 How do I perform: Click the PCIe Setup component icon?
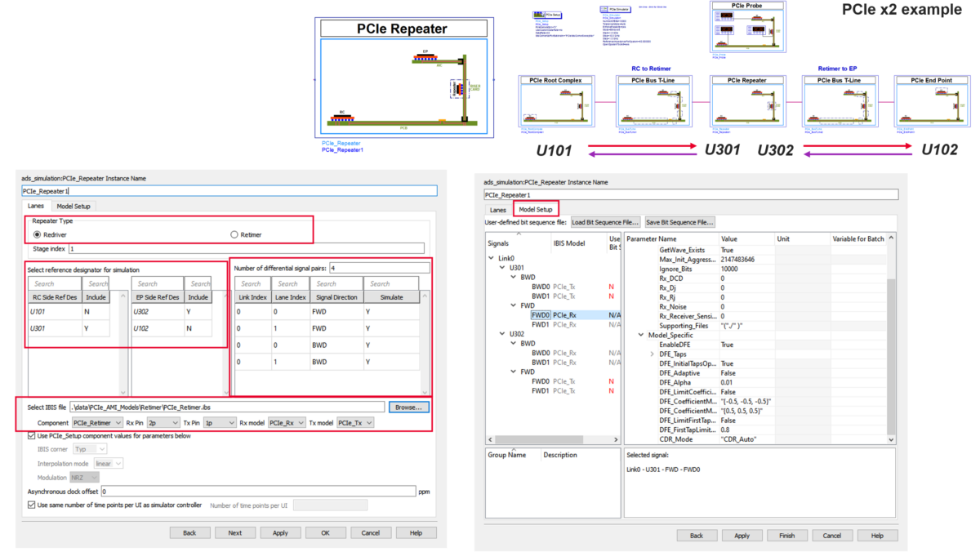coord(546,15)
